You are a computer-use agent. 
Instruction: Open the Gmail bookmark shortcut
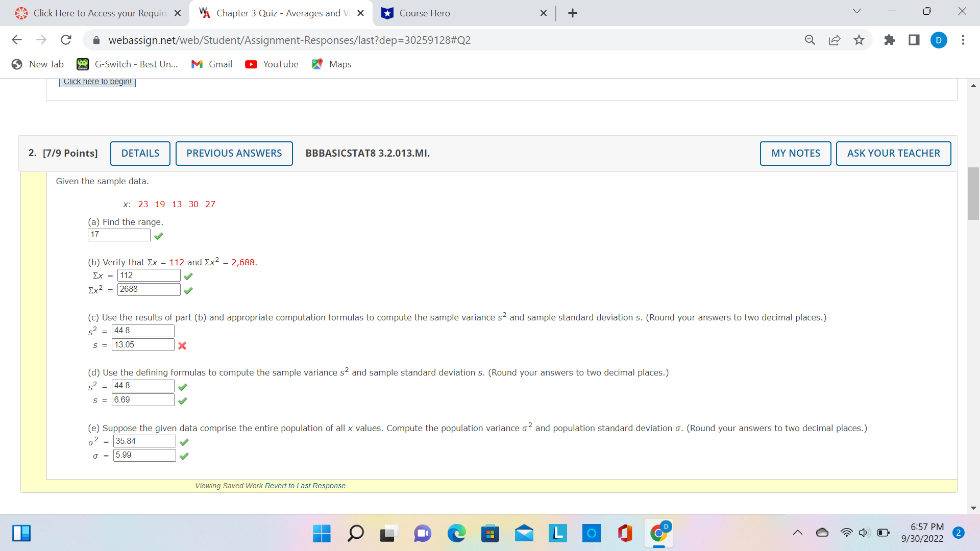211,64
